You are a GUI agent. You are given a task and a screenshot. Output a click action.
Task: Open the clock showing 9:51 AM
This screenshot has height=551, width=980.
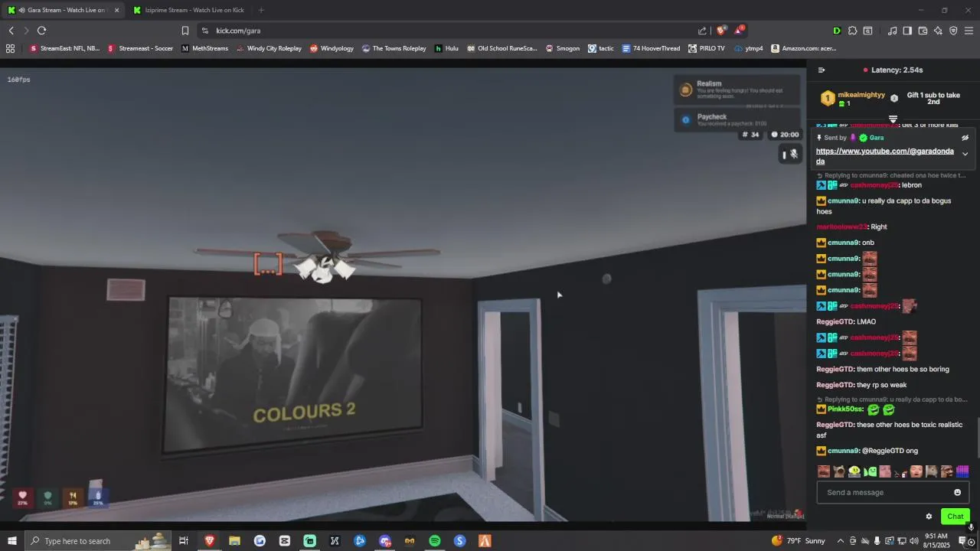936,541
